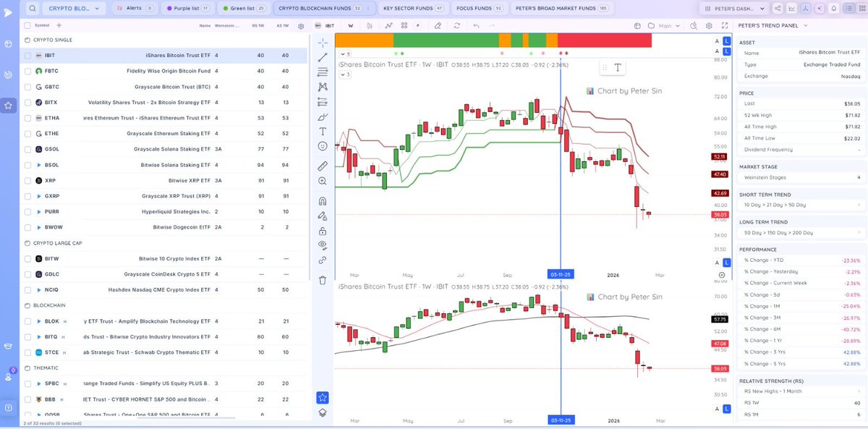Click the 03-11-25 date marker on timeline
This screenshot has width=868, height=429.
[561, 275]
